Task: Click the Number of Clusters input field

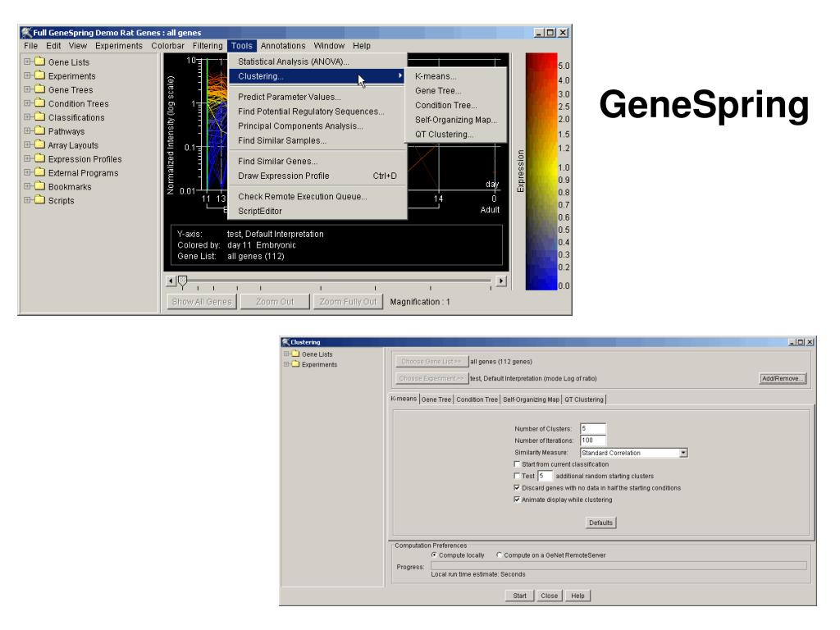Action: (593, 428)
